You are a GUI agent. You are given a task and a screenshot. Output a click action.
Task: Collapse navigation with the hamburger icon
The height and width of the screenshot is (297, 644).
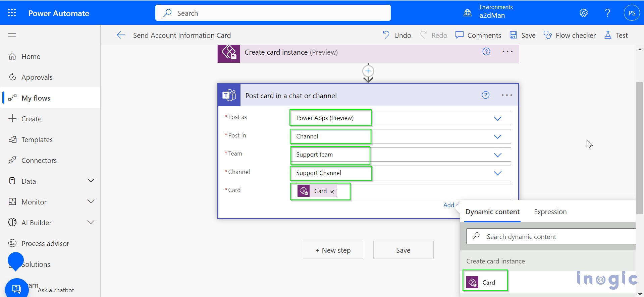(12, 35)
